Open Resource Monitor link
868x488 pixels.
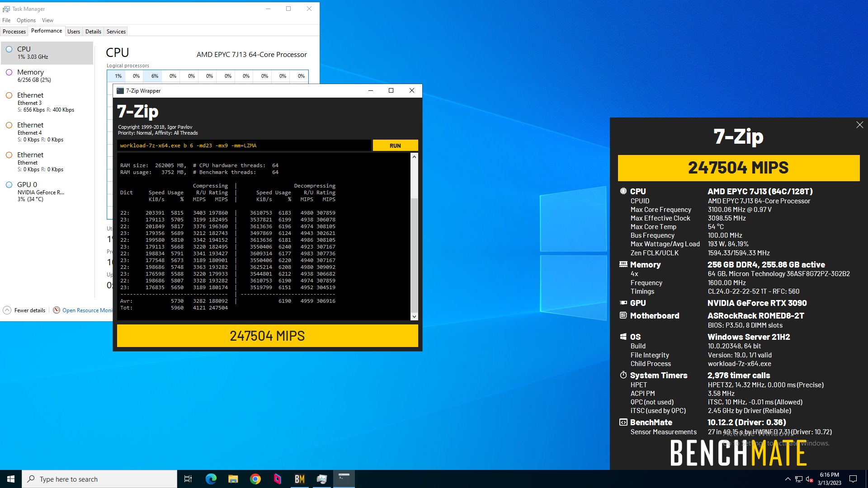[x=87, y=310]
